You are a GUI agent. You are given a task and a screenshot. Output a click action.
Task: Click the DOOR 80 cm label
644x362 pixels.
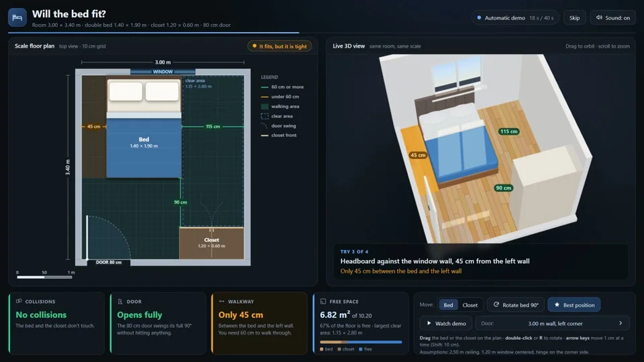tap(109, 262)
